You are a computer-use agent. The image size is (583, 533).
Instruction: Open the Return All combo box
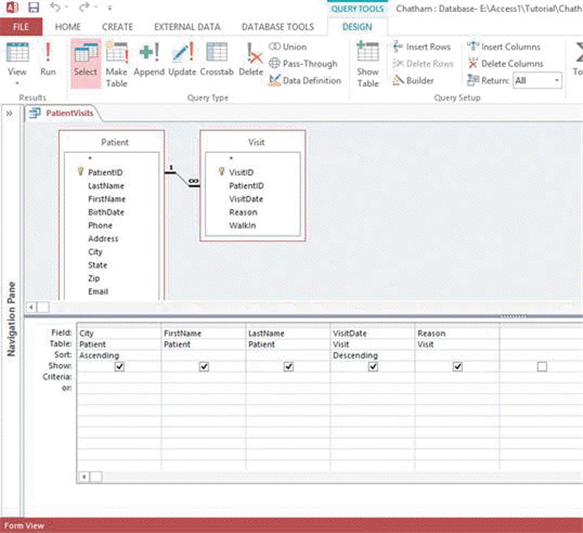(537, 80)
